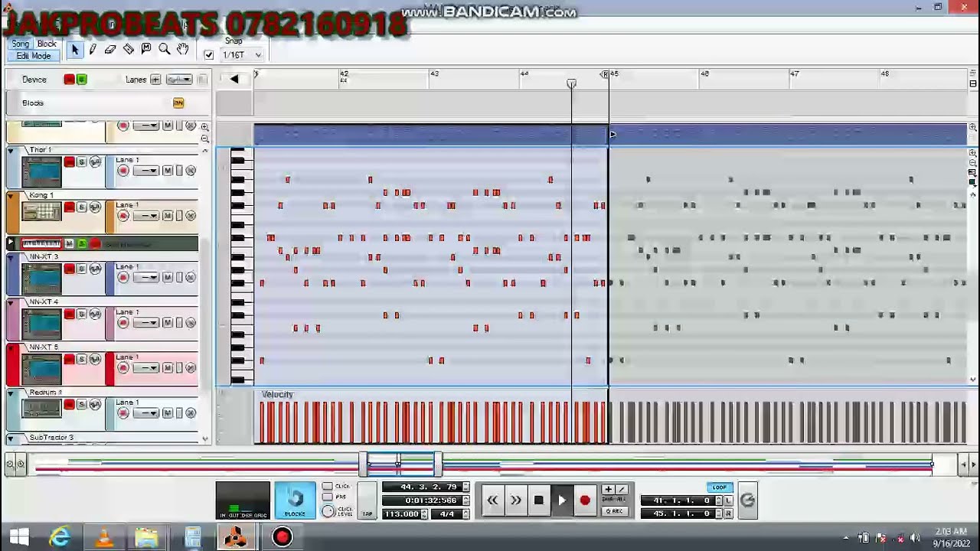This screenshot has width=980, height=551.
Task: Toggle Edit Mode button
Action: tap(34, 56)
